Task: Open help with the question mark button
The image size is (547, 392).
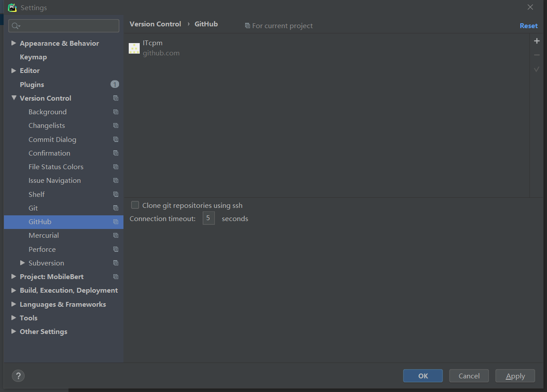Action: tap(18, 376)
